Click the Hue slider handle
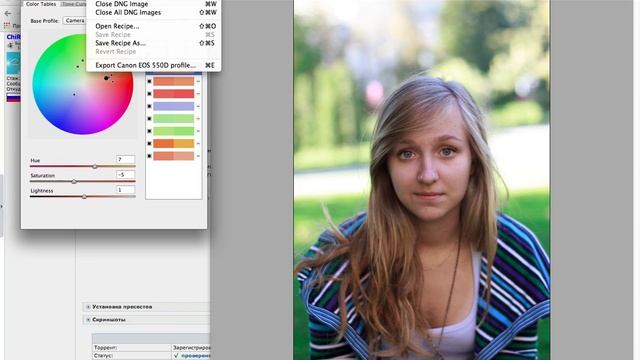The image size is (640, 360). [x=95, y=167]
